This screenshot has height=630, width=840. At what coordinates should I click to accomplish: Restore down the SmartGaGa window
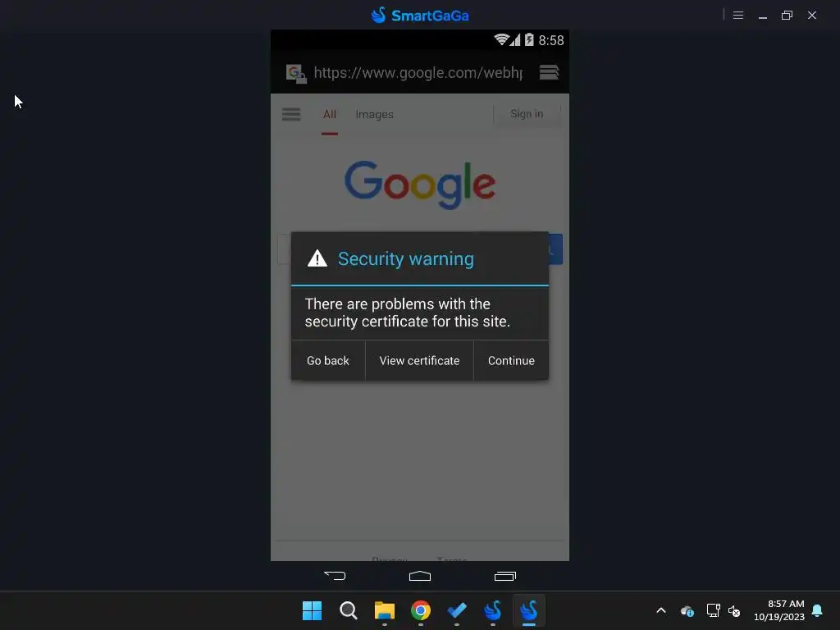point(787,15)
